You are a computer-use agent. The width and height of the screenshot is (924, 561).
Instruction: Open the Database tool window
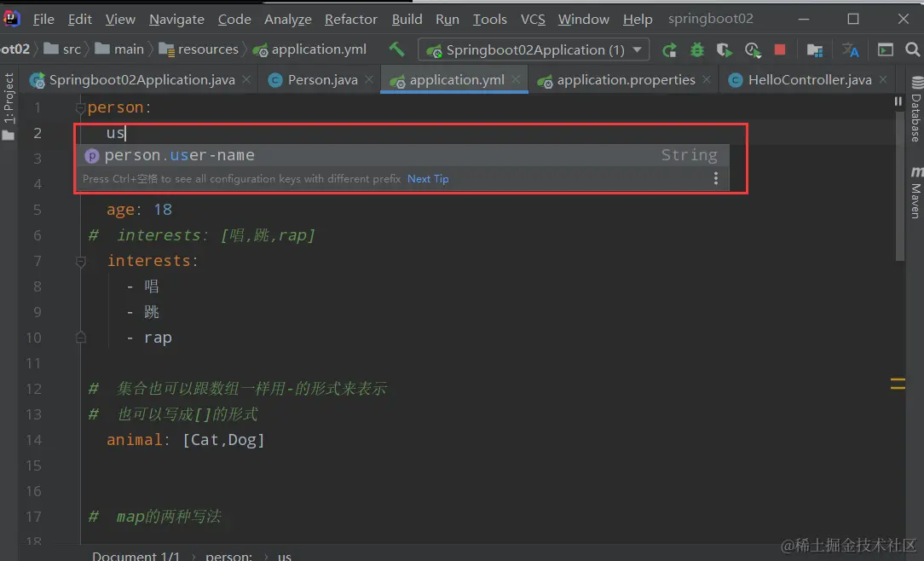point(915,110)
